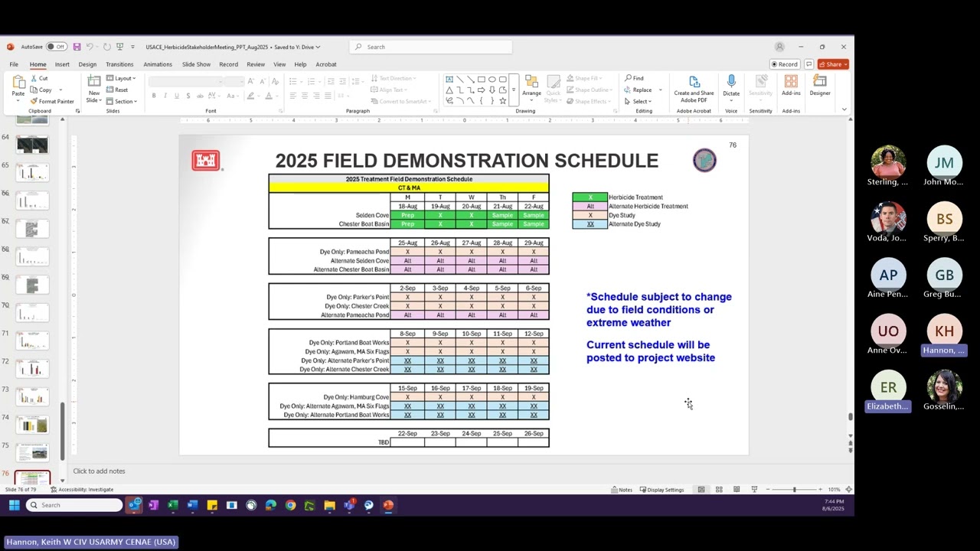980x551 pixels.
Task: Insert a New Slide
Action: point(93,89)
